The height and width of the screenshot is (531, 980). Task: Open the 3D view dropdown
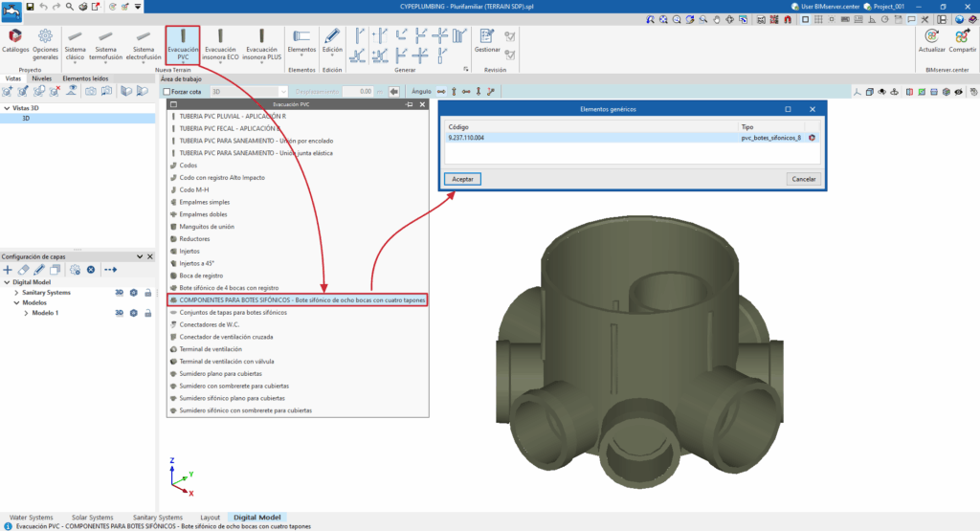[285, 92]
